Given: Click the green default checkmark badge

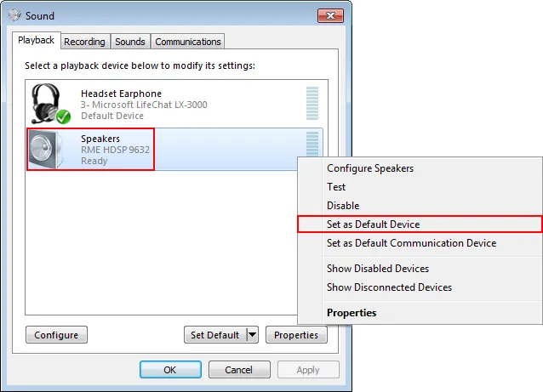Looking at the screenshot, I should click(63, 116).
